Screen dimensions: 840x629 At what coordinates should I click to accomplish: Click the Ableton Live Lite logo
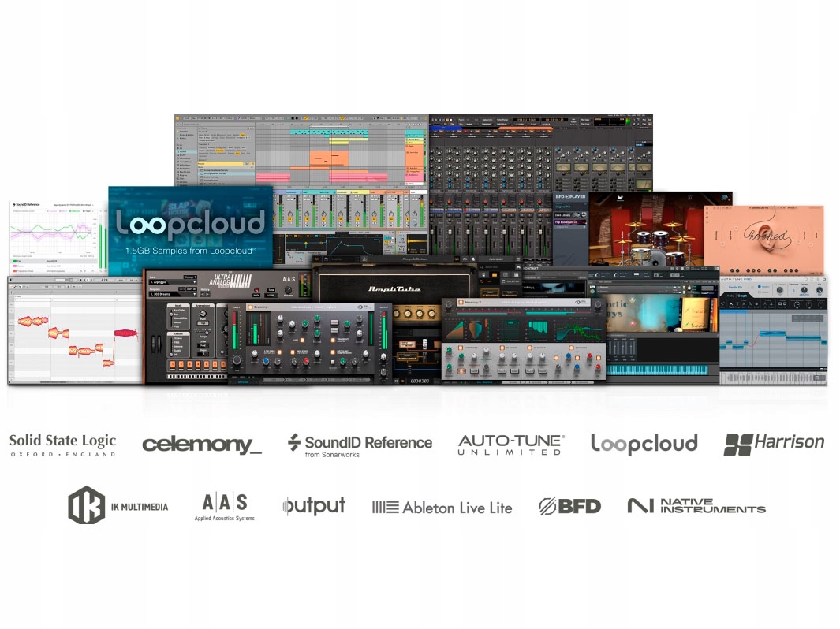pyautogui.click(x=442, y=508)
